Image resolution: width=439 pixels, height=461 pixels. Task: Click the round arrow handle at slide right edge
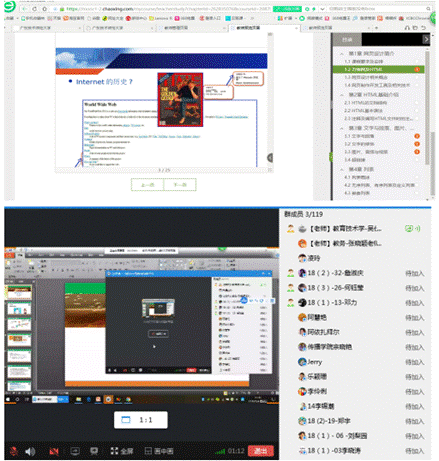(x=270, y=158)
